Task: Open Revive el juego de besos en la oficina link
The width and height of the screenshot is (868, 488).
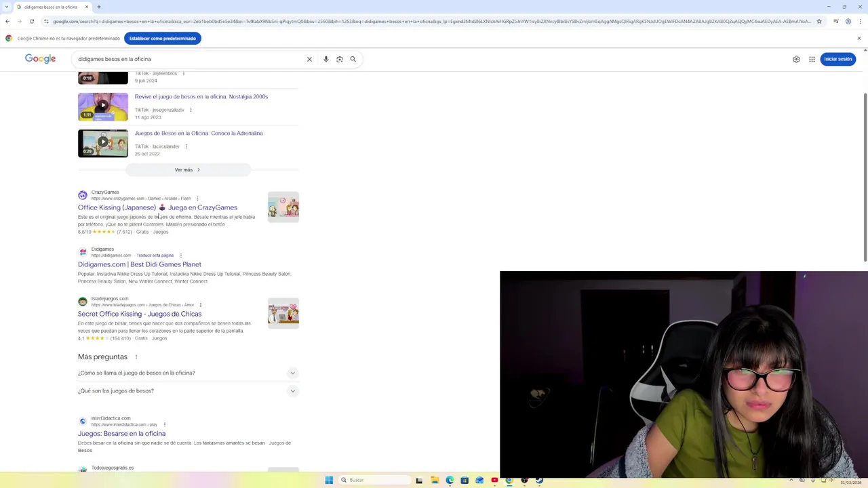Action: [201, 97]
